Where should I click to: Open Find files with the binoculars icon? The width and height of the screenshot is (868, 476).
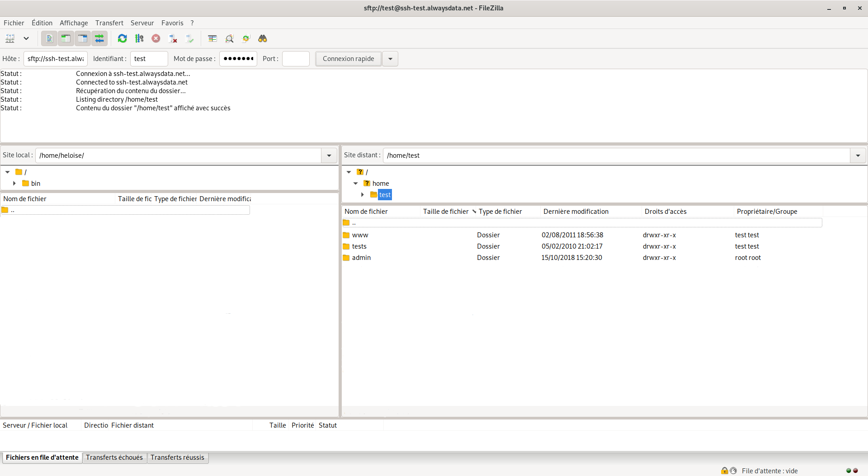(263, 38)
